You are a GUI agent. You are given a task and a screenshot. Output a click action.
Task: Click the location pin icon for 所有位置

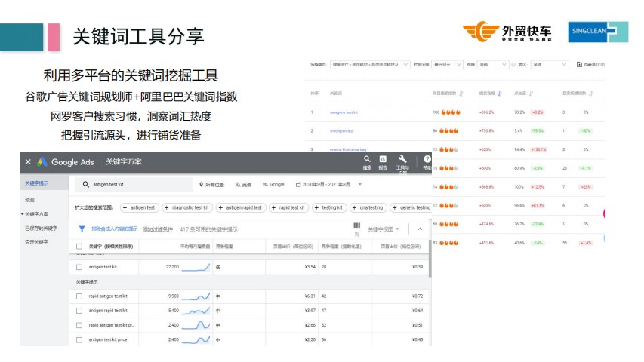click(x=202, y=185)
